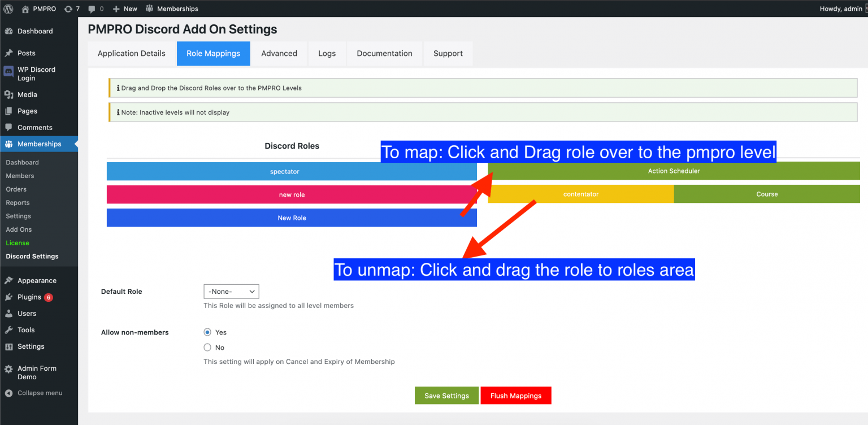Open the Logs tab
The width and height of the screenshot is (868, 425).
pos(327,53)
